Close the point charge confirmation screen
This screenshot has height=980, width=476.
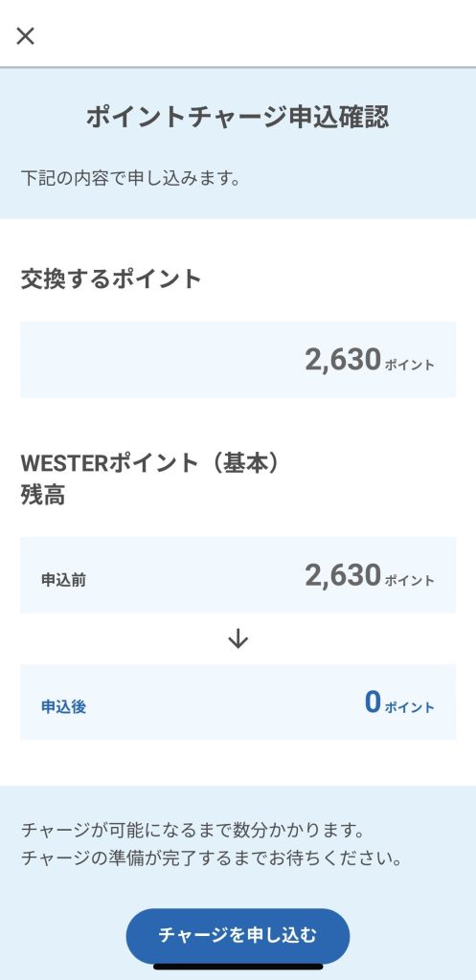point(25,36)
